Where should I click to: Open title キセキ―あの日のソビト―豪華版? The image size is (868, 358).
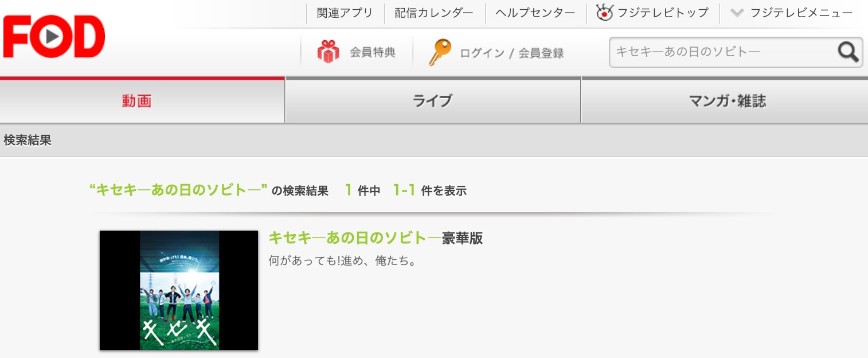376,238
